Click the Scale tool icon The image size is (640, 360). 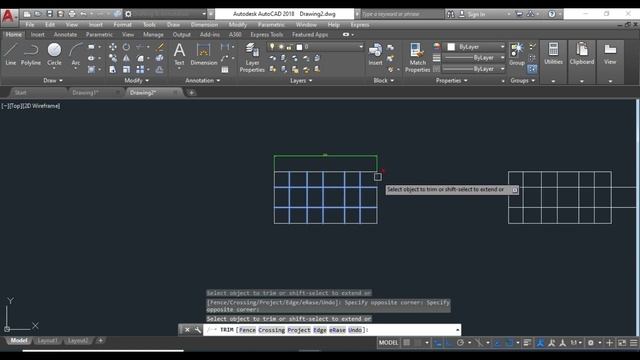[126, 70]
